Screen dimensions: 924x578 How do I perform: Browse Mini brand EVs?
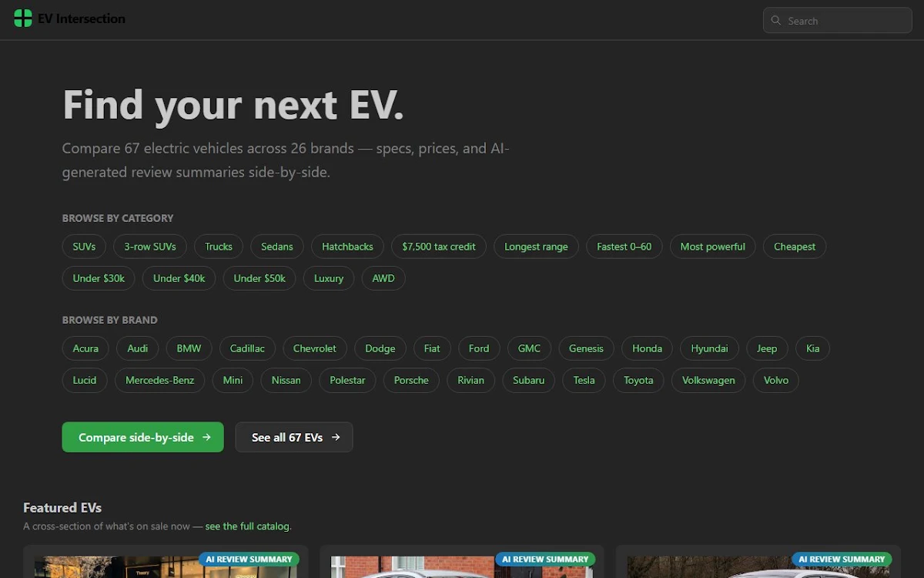233,380
